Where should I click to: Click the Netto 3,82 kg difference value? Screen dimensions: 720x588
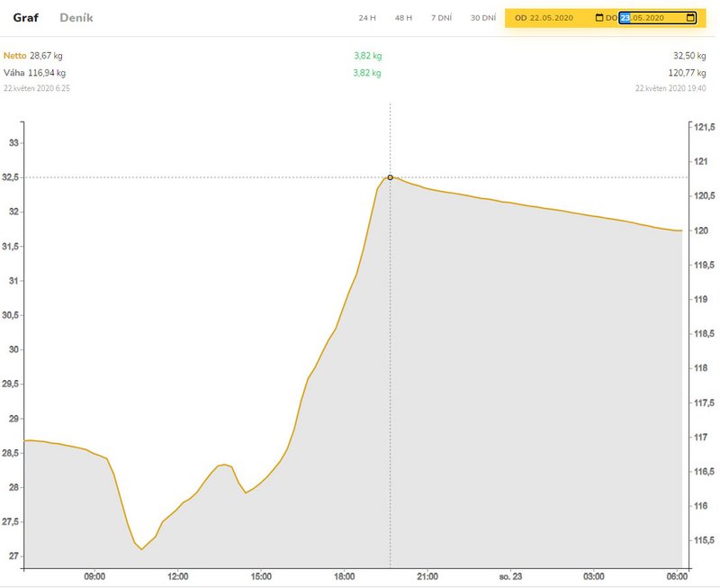[x=368, y=56]
